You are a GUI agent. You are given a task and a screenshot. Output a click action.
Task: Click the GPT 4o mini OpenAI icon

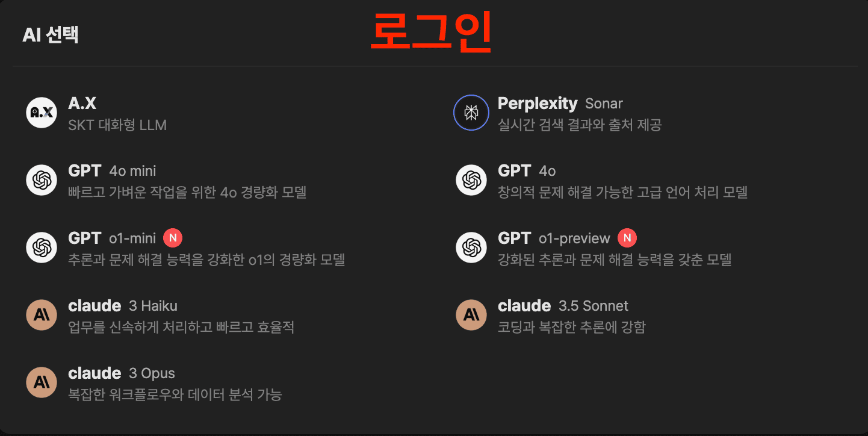(42, 179)
